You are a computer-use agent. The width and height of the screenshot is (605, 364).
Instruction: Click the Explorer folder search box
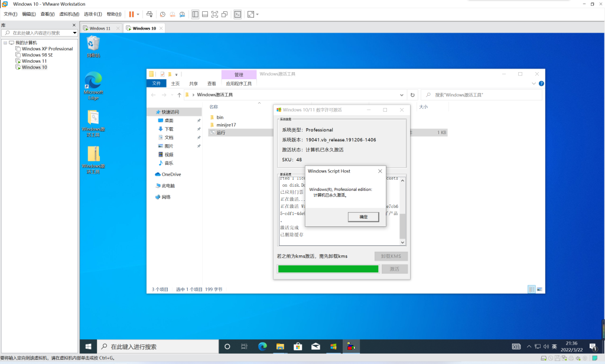point(481,95)
